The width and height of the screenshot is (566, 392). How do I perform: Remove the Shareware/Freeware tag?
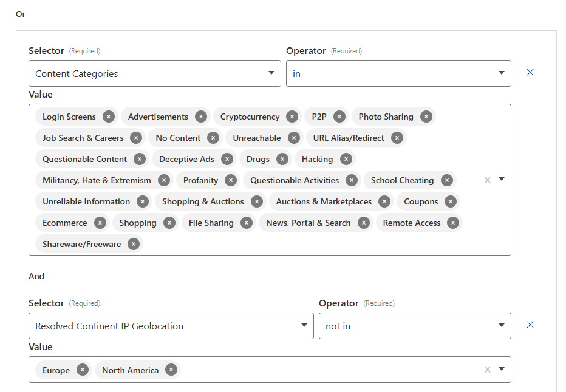pos(133,244)
